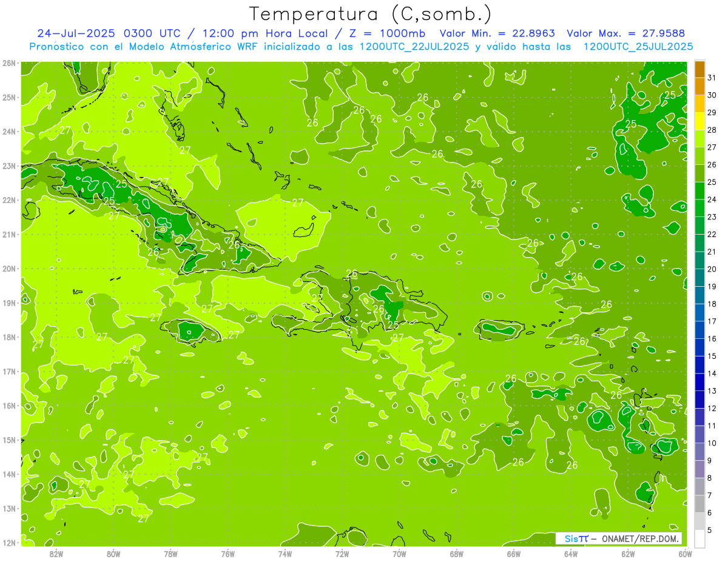Screen dimensions: 728x562
Task: Click the "1200UTC_22JUL2025" initialization text
Action: 414,47
